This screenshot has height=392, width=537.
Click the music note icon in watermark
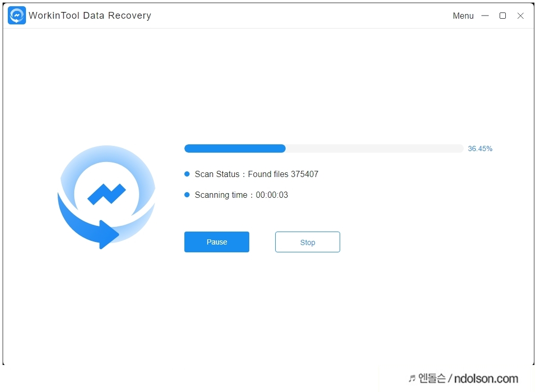[412, 379]
